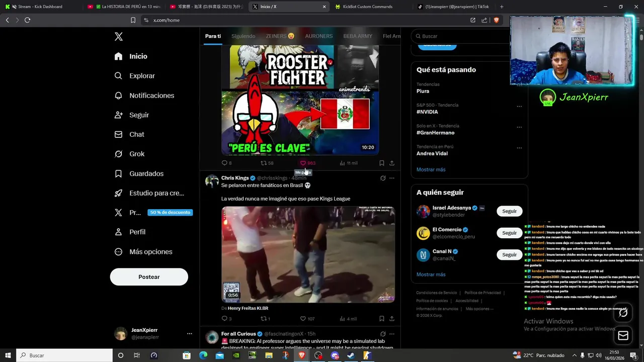
Task: Show more accounts under A quién seguir
Action: point(431,275)
